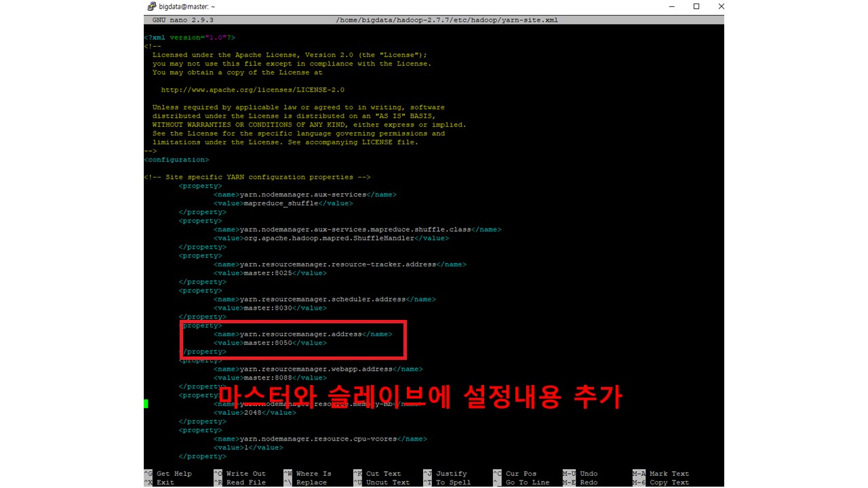This screenshot has height=488, width=868.
Task: Click the master:8050 value line
Action: coord(270,343)
